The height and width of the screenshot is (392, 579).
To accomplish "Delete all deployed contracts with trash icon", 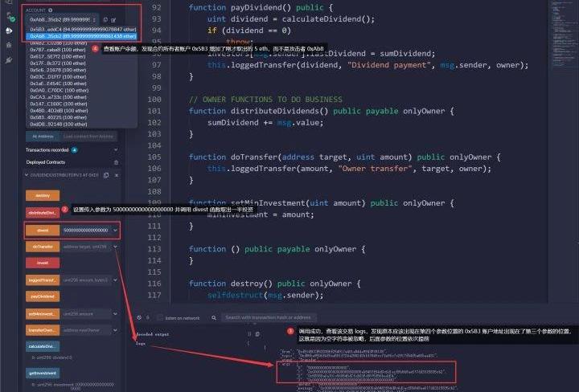I will coord(116,161).
